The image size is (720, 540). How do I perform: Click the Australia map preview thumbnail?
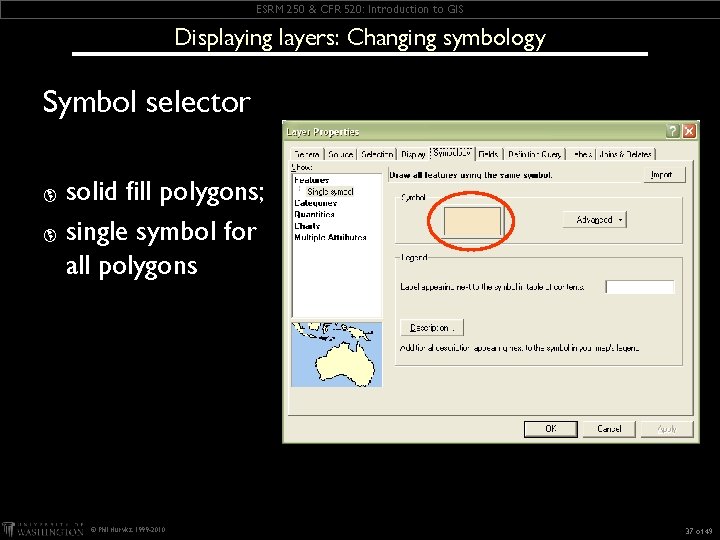(337, 354)
